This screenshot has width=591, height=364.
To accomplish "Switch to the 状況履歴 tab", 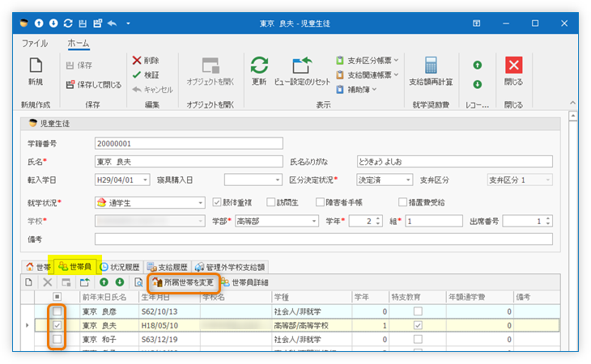I will coord(121,267).
